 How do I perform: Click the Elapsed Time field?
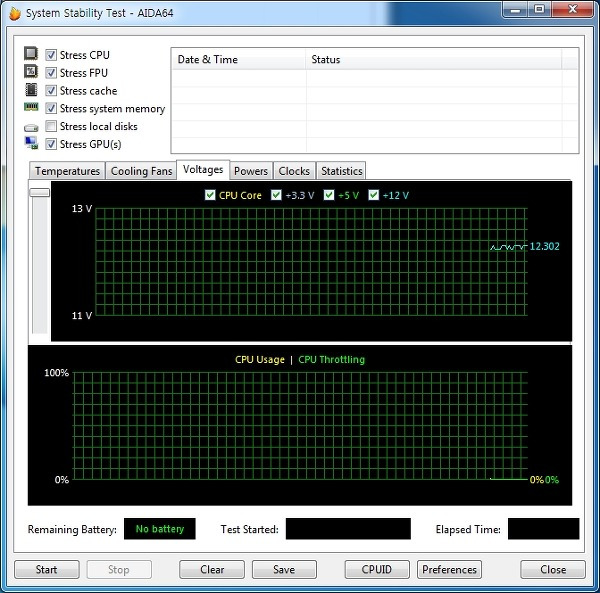point(543,529)
